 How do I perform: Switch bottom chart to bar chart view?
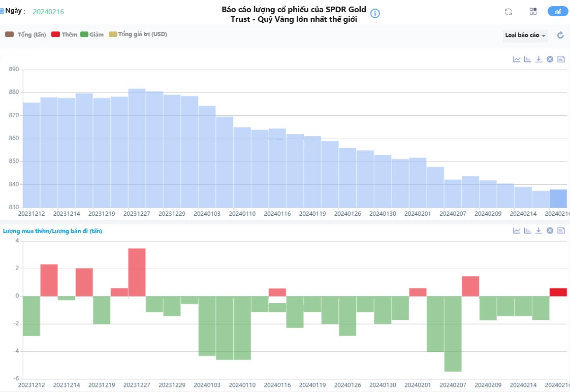pyautogui.click(x=527, y=231)
